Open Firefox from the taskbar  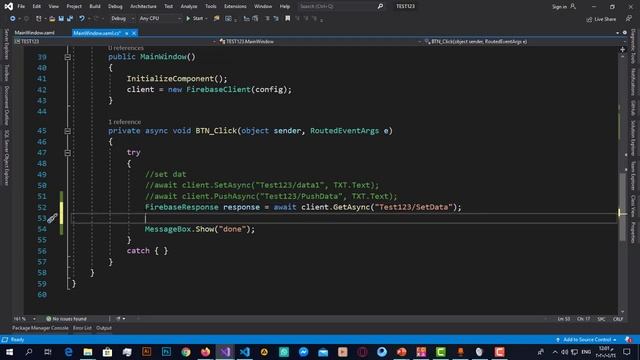(x=205, y=352)
